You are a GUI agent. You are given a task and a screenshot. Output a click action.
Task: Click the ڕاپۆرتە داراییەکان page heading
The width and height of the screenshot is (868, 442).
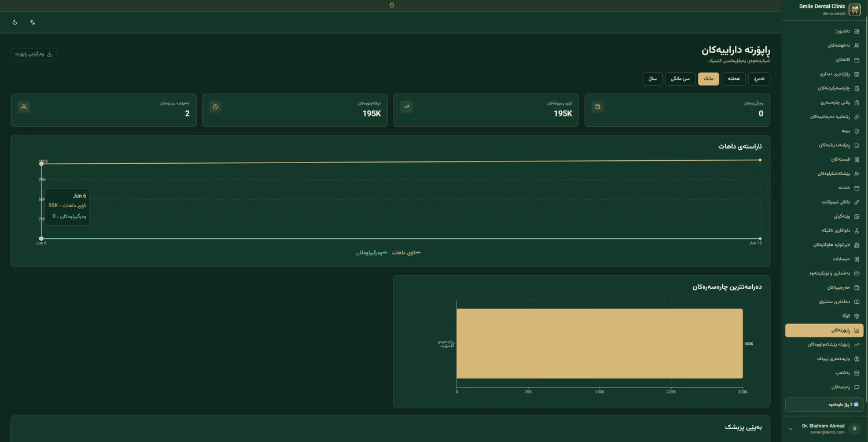(x=735, y=50)
